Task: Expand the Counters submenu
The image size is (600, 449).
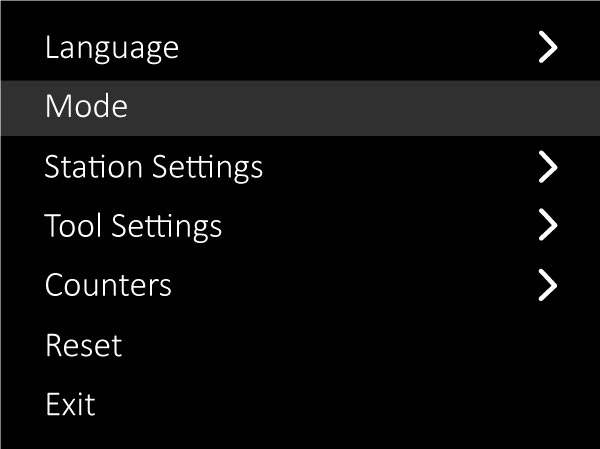Action: point(547,285)
